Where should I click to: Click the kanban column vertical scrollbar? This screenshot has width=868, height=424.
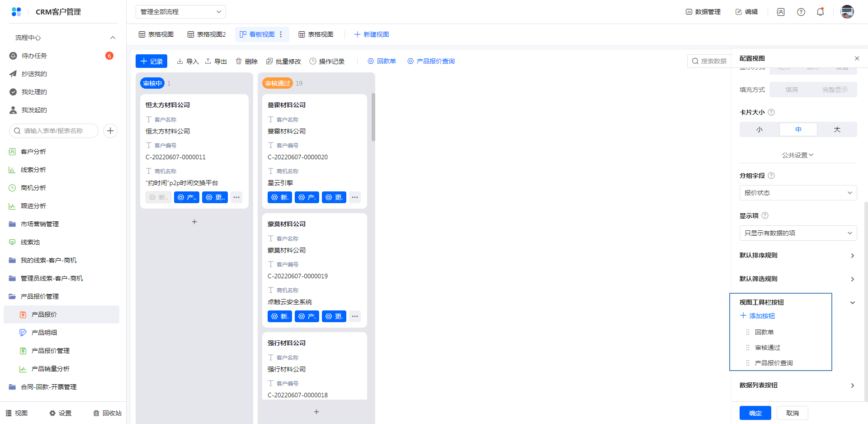pos(373,118)
